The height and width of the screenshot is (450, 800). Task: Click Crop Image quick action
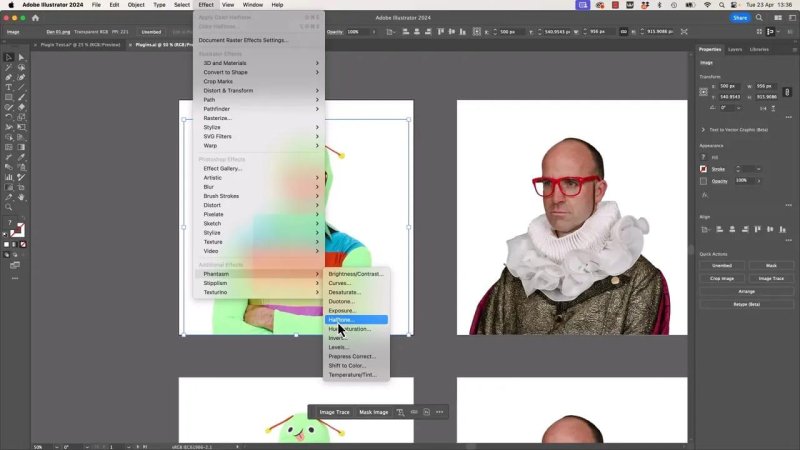click(721, 279)
